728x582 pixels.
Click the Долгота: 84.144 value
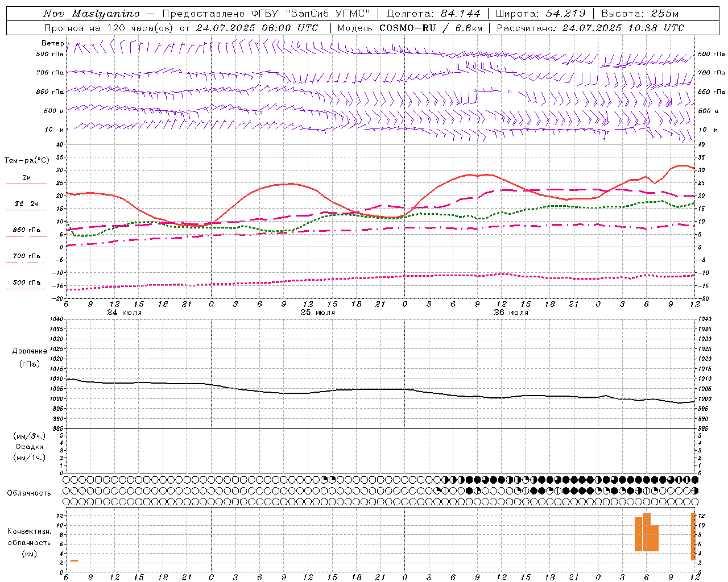coord(433,14)
